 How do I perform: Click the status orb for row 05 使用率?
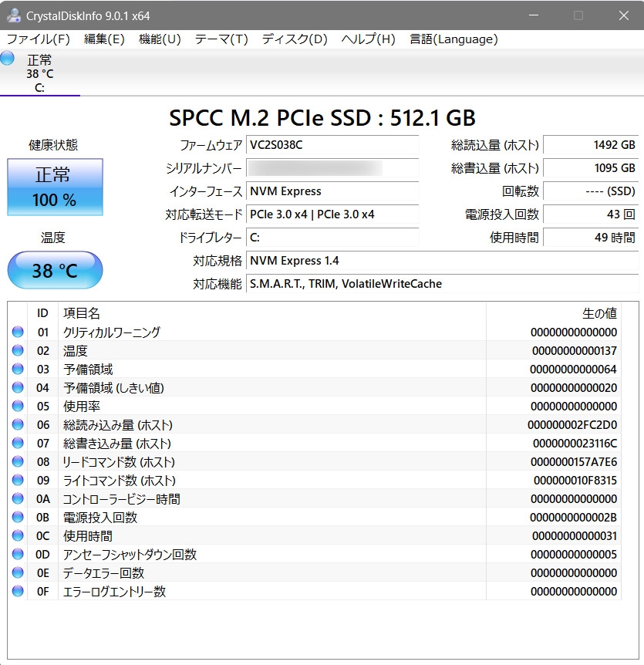(x=18, y=406)
